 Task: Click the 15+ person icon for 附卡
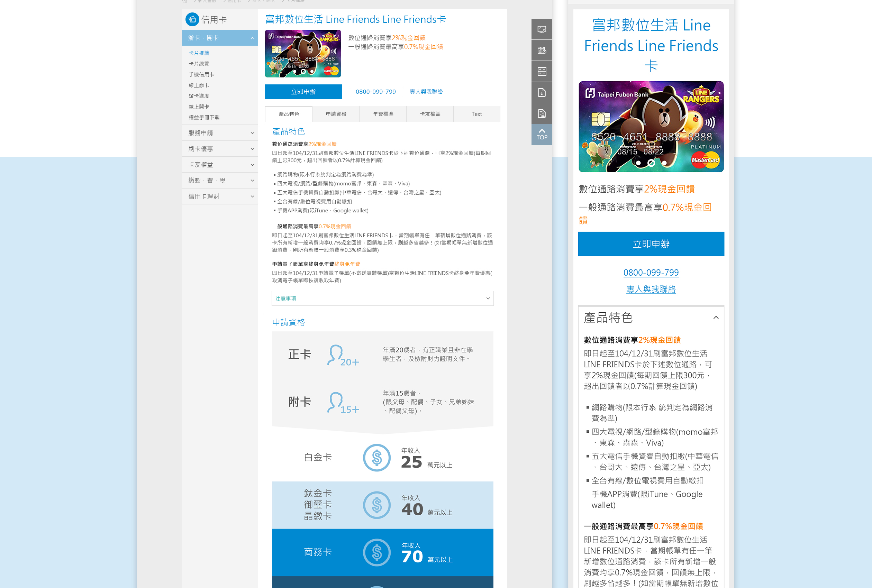click(x=343, y=402)
